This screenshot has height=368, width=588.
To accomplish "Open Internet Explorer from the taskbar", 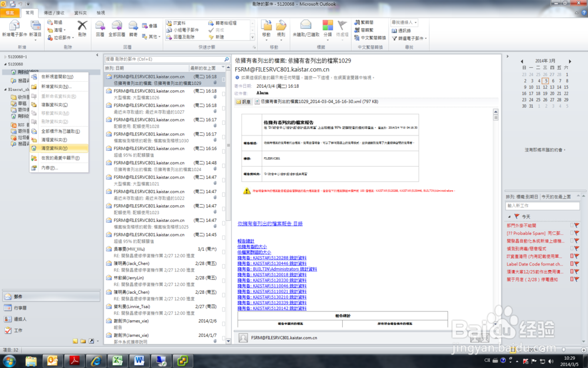I will point(96,360).
